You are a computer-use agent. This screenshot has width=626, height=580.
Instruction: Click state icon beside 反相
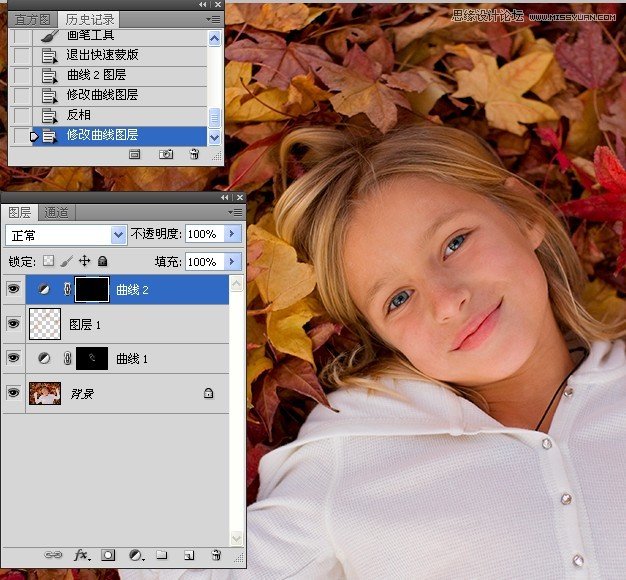click(50, 116)
